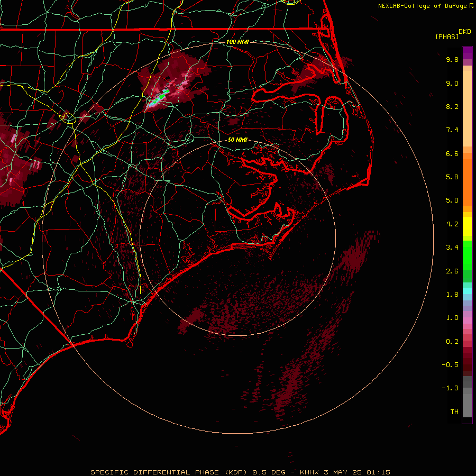Click the -0.5 scale value
476x476 pixels.
450,365
